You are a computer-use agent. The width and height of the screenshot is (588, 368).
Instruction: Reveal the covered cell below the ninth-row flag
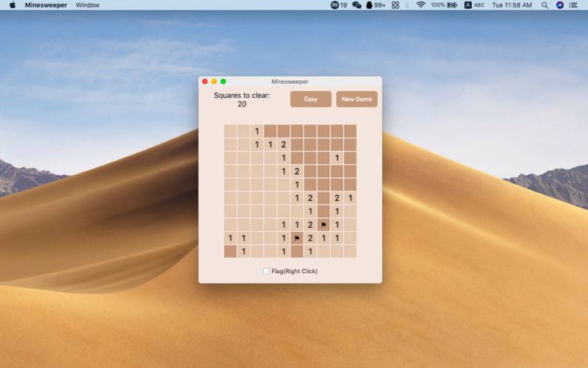coord(297,252)
